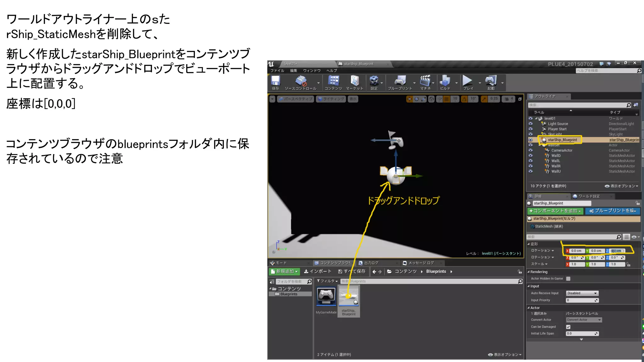
Task: Select the MyGameMode asset thumbnail
Action: (x=326, y=296)
